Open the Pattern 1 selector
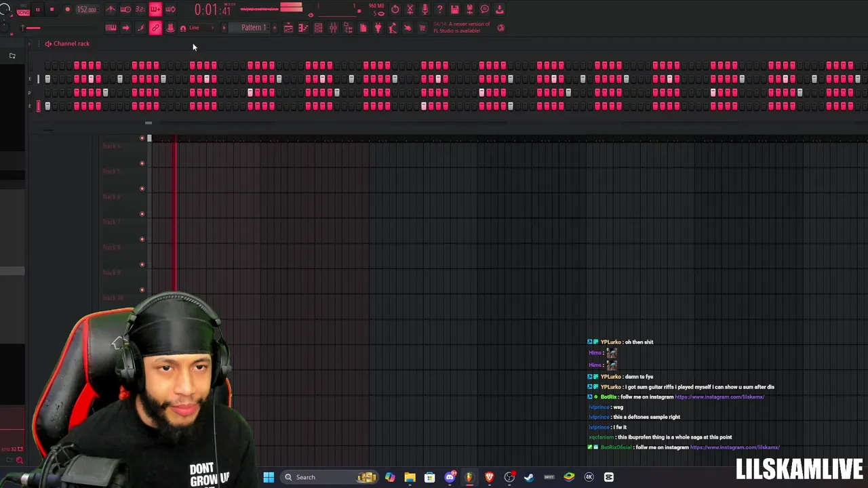 click(252, 28)
